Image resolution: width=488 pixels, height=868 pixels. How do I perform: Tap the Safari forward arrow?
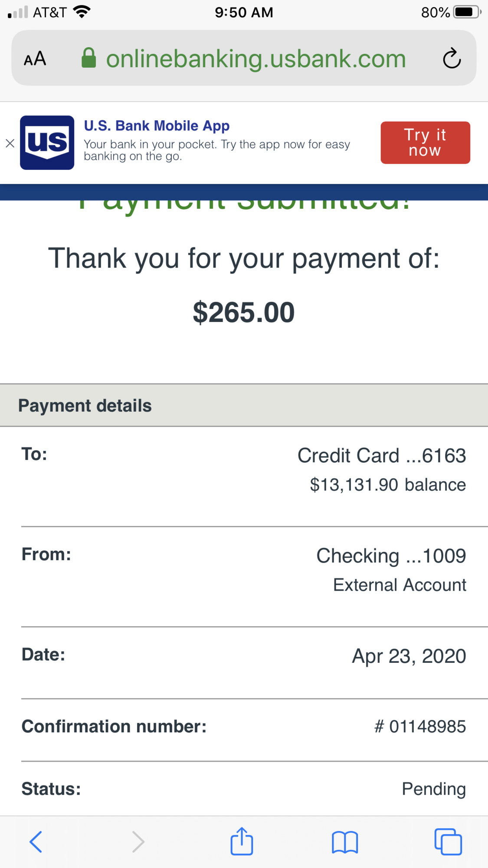pos(138,842)
